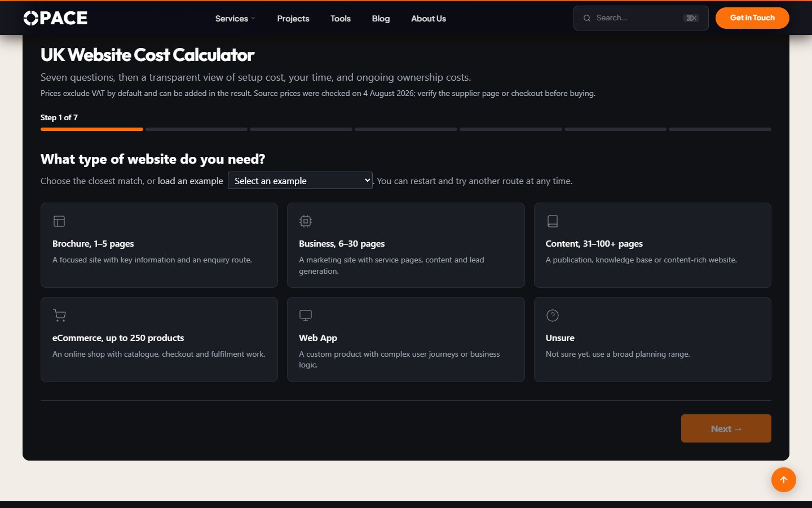Open the Select an example dropdown
The width and height of the screenshot is (812, 508).
(x=300, y=181)
